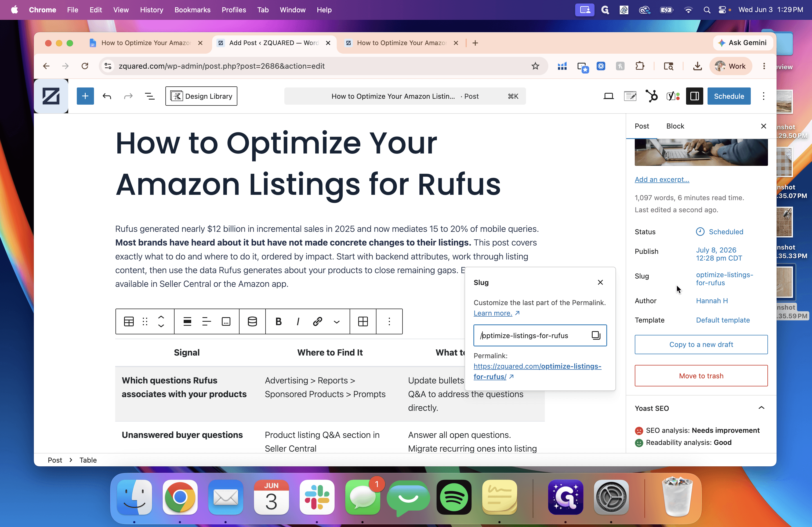
Task: Open the block inserter plus button
Action: 85,96
